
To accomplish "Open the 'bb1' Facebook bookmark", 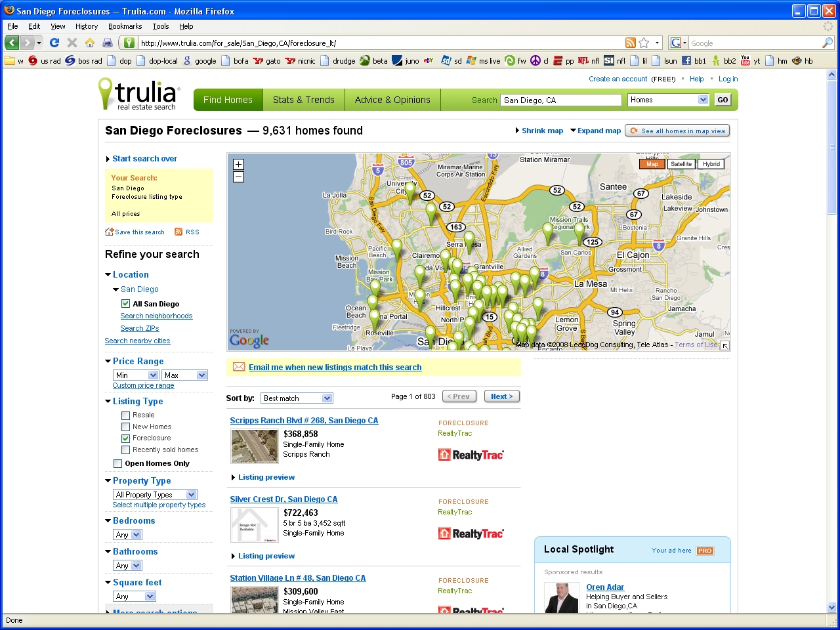I will click(x=694, y=61).
